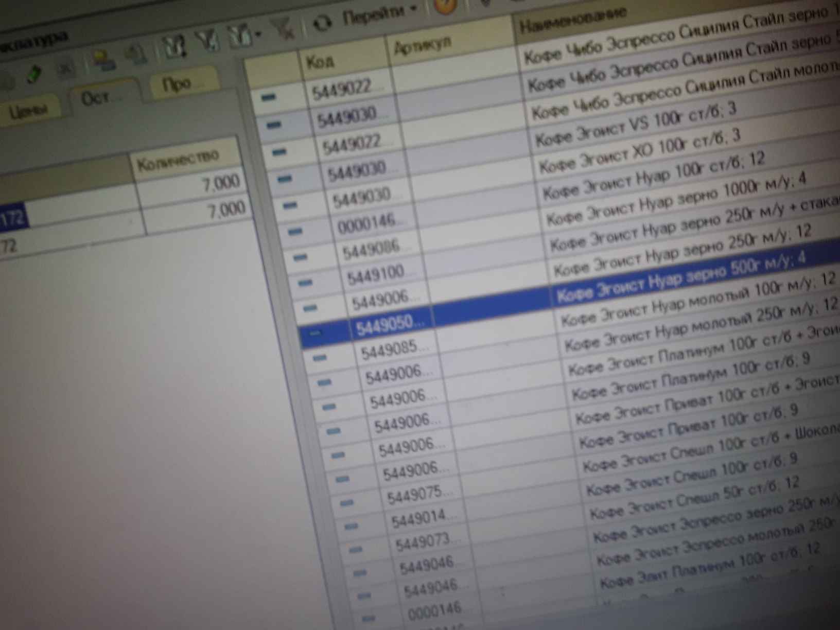
Task: Click the move-to-group icon beside hierarchy icon
Action: point(136,54)
